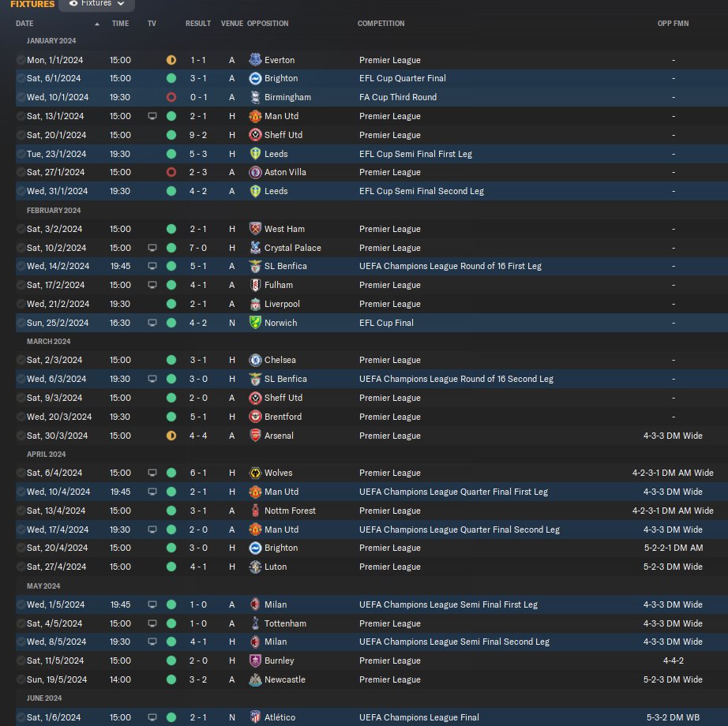728x726 pixels.
Task: Open the Brighton link on 6/1/2024
Action: point(281,78)
